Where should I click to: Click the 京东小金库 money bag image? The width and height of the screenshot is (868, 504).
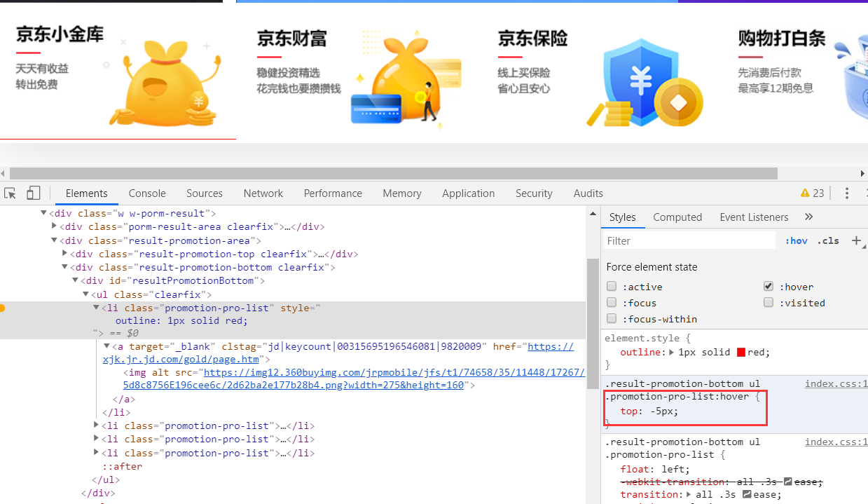165,83
